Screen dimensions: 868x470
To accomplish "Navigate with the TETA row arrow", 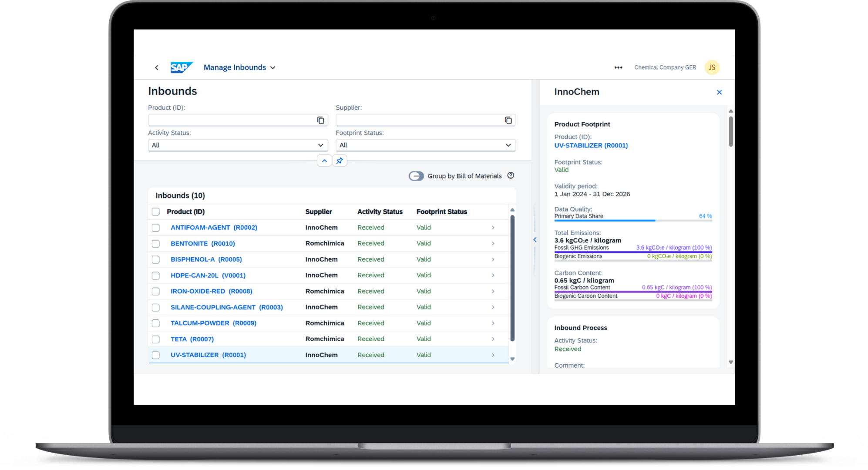I will click(493, 339).
